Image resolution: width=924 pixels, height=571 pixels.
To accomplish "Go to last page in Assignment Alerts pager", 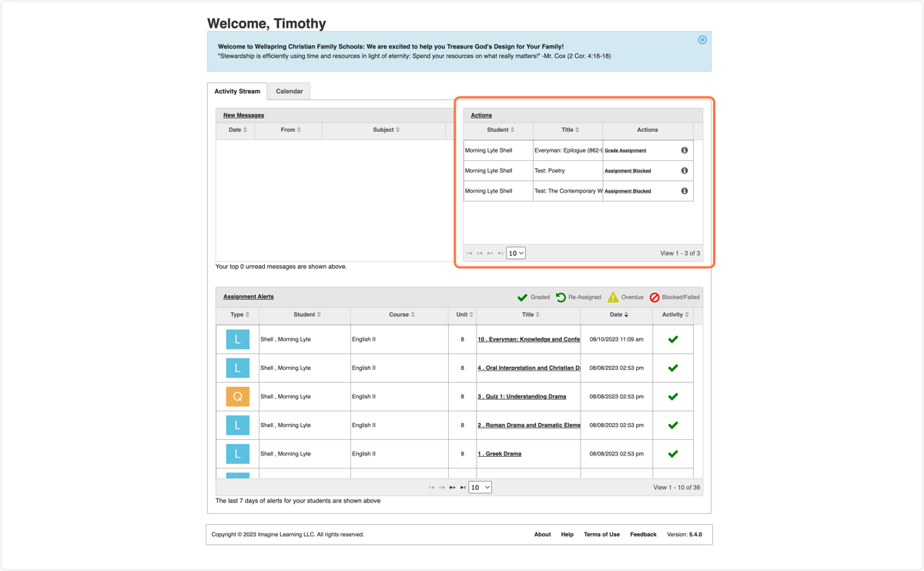I will click(463, 488).
